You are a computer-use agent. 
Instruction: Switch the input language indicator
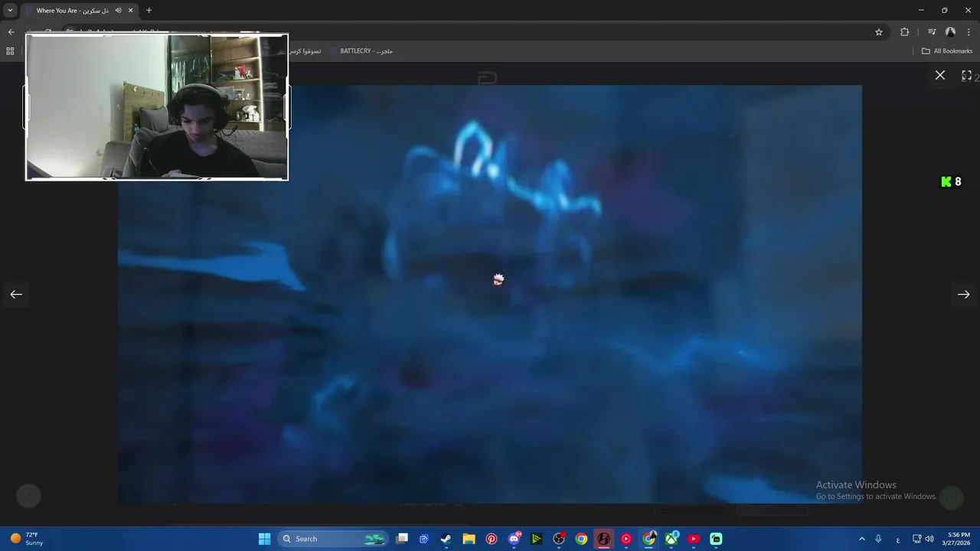click(x=898, y=539)
